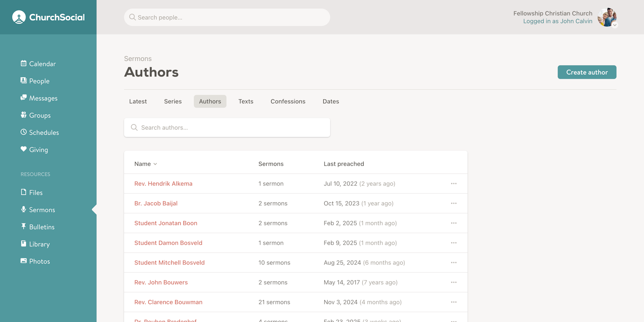Expand the account menu next to the profile picture
644x322 pixels.
(x=615, y=24)
